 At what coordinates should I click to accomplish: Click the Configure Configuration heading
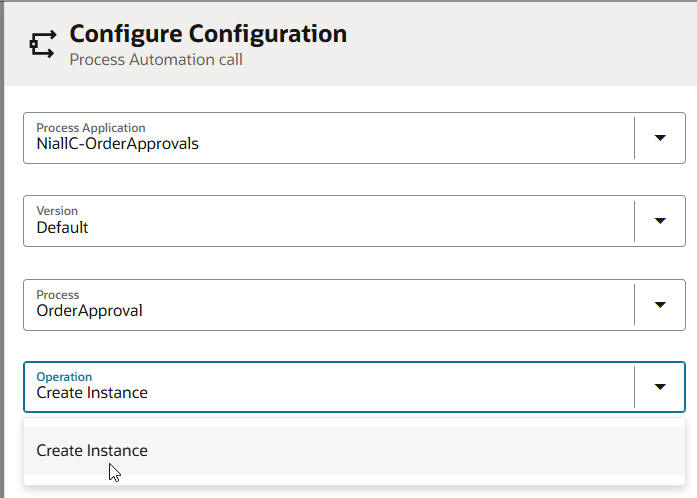point(208,34)
